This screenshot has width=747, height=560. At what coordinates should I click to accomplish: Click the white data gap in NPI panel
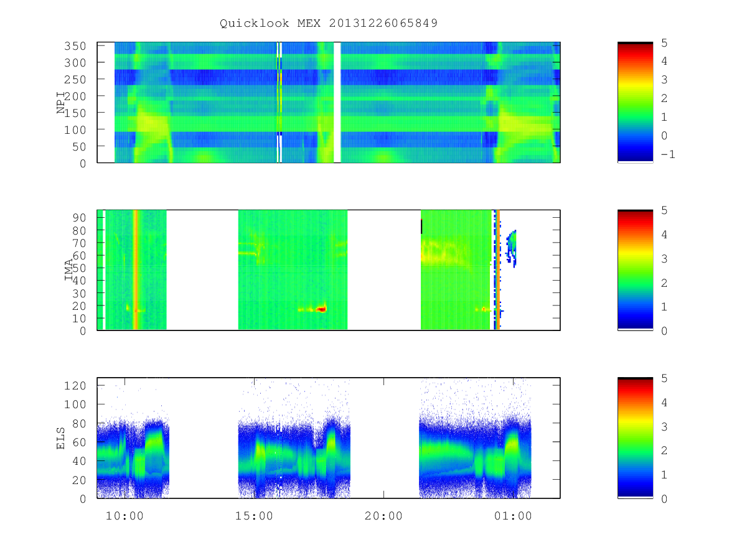coord(337,103)
